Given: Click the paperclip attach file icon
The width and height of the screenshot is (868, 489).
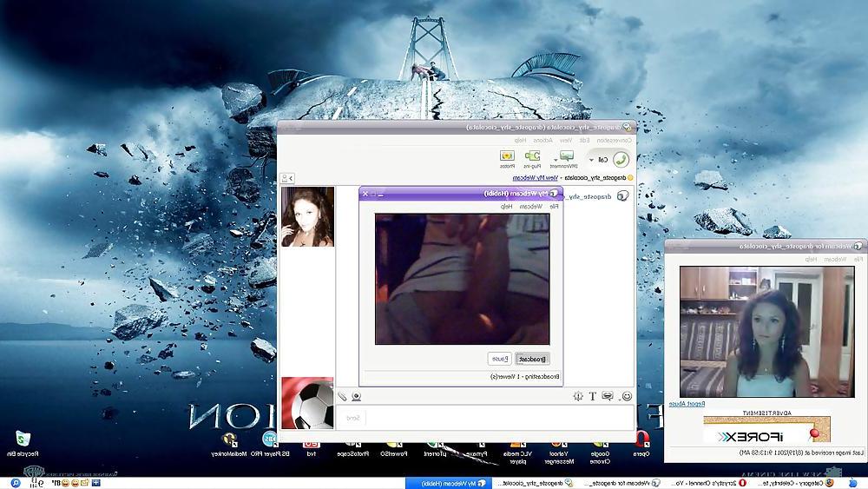Looking at the screenshot, I should tap(343, 396).
